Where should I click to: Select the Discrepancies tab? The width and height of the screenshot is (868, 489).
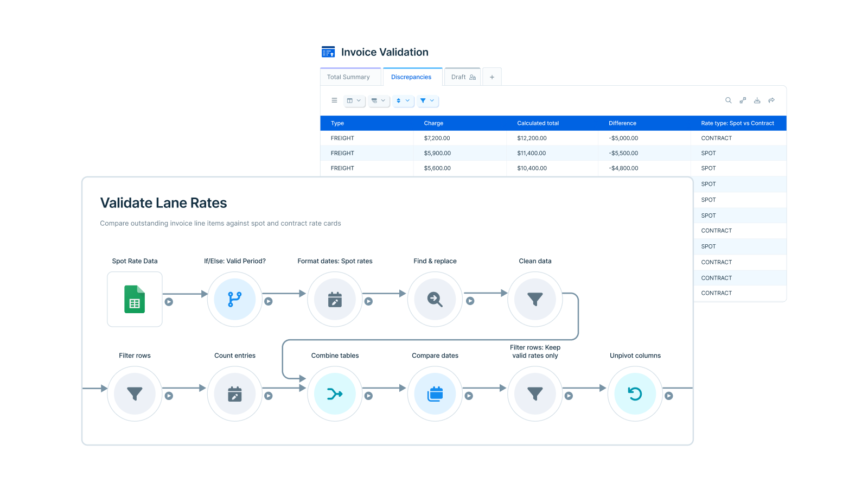[412, 77]
